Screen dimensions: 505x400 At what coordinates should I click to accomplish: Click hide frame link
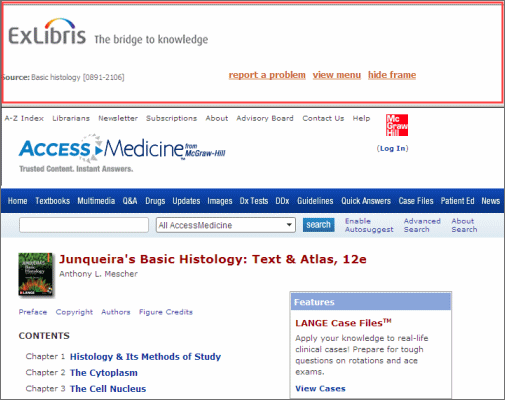392,75
